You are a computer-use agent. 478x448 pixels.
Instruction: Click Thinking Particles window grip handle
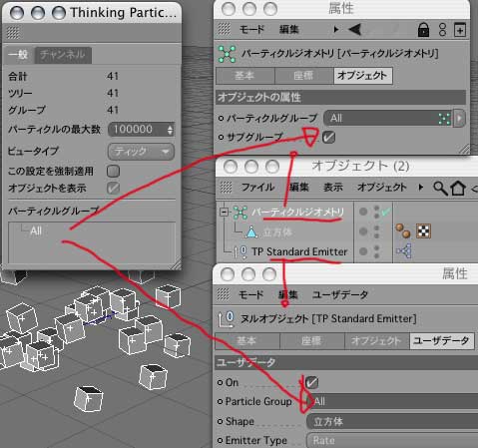click(13, 33)
